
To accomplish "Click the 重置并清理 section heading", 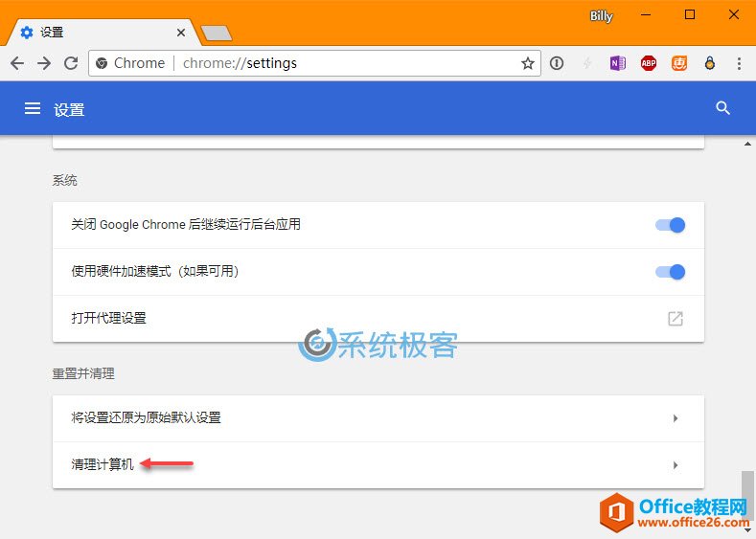I will click(x=83, y=373).
